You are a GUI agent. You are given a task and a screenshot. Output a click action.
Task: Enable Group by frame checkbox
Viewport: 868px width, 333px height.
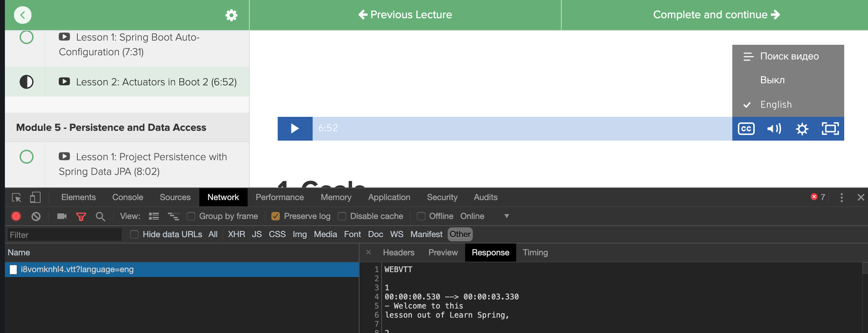(x=191, y=217)
